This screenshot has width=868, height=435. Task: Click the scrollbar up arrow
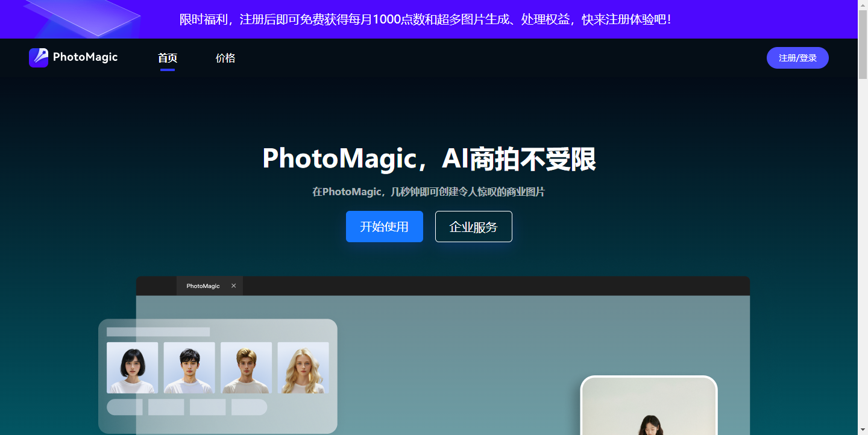point(863,5)
